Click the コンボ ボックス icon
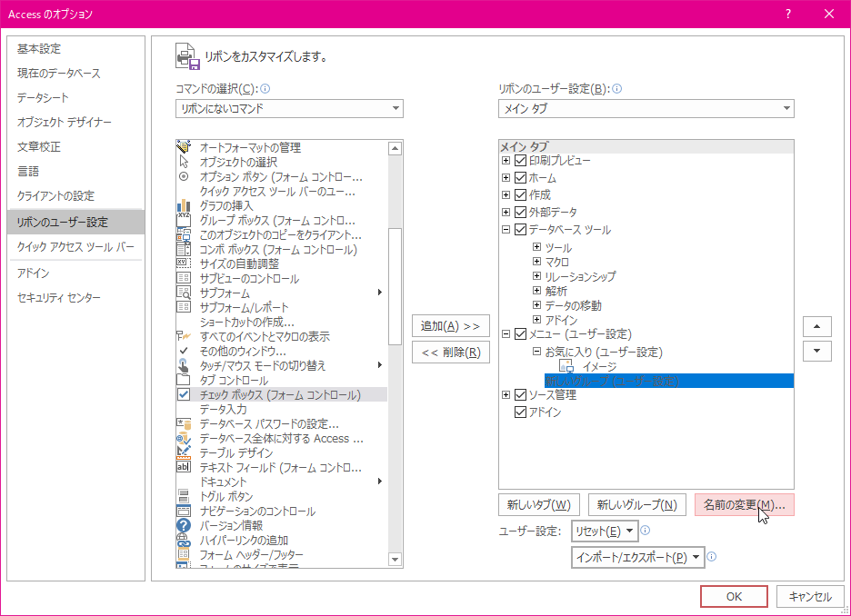The width and height of the screenshot is (851, 616). point(184,250)
